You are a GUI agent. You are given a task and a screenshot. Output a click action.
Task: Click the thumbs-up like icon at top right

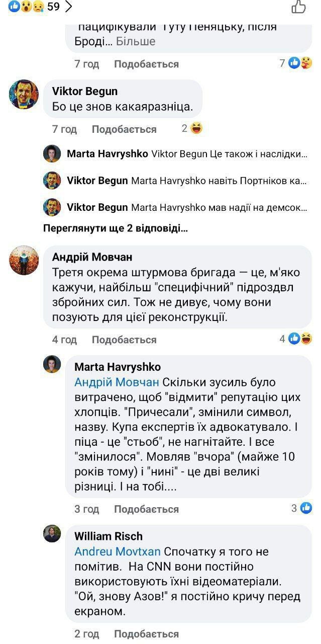click(298, 7)
